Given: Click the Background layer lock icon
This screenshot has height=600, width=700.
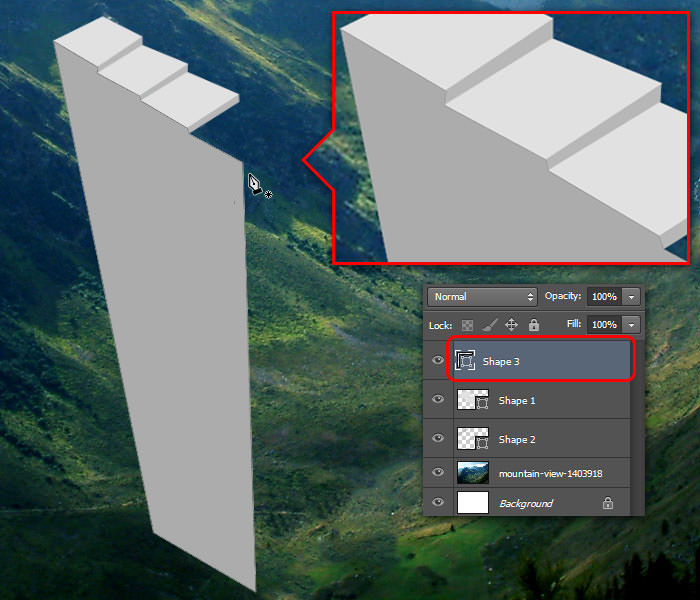Looking at the screenshot, I should [608, 503].
